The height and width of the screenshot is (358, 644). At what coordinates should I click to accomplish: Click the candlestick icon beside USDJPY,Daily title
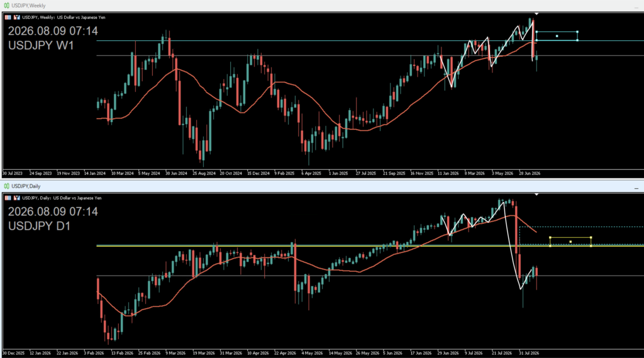6,186
